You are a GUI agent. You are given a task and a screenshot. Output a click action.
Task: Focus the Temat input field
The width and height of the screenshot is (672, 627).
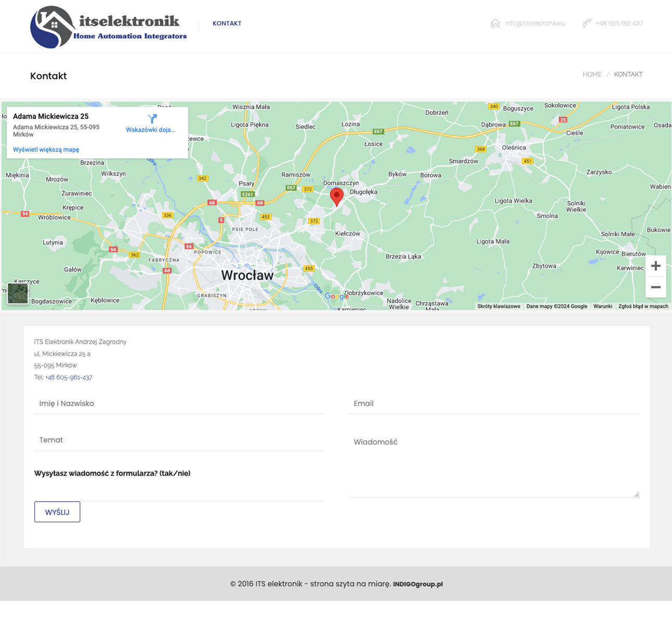179,440
